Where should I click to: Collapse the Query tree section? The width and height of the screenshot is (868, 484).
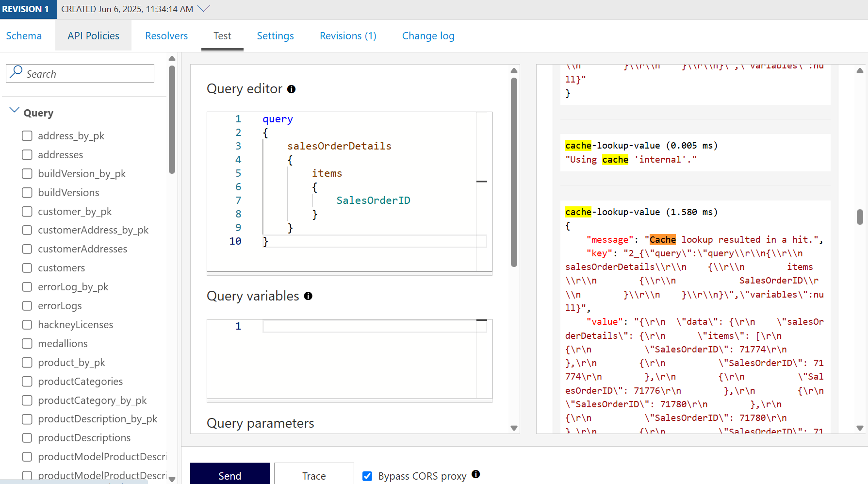coord(15,111)
